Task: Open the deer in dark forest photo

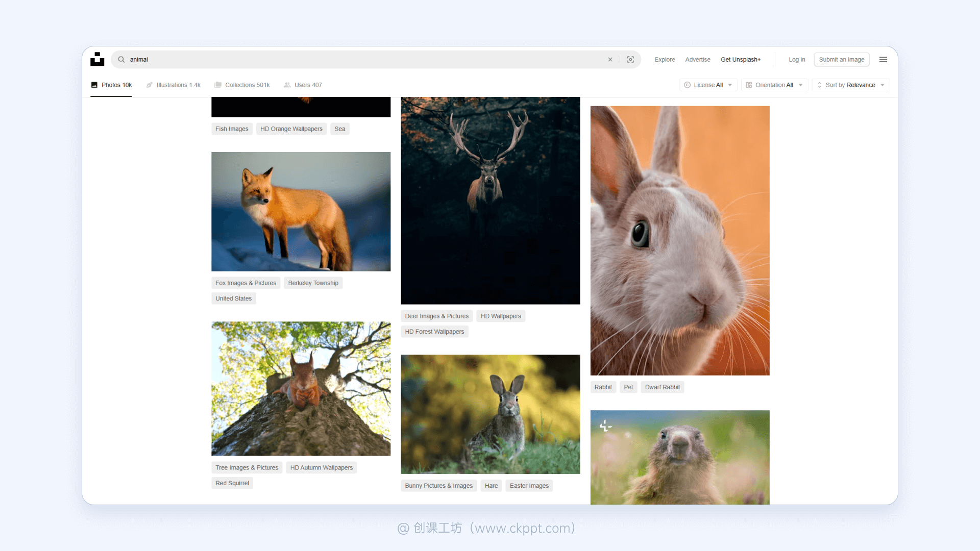Action: [x=491, y=201]
